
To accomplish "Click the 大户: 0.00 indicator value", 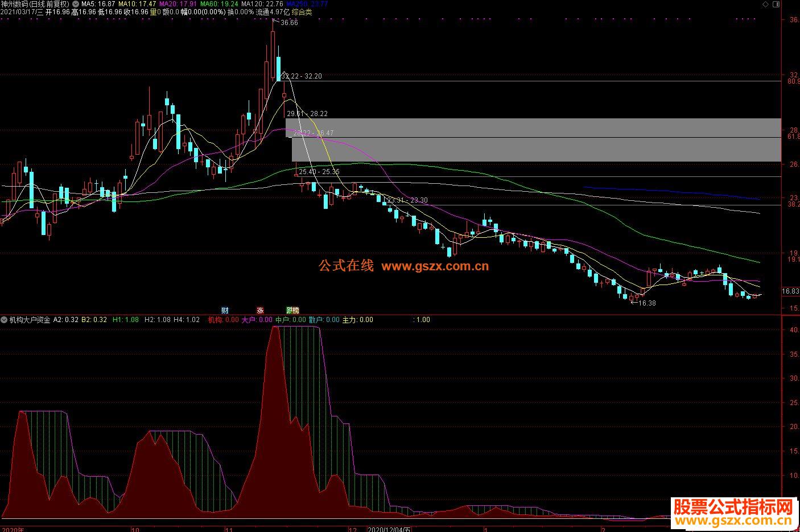I will coord(257,320).
